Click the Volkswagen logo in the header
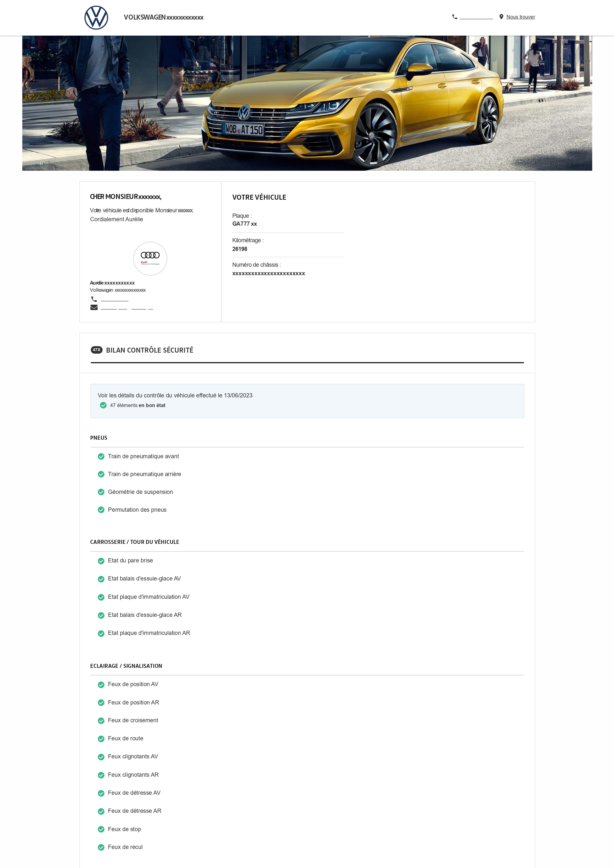 click(x=96, y=17)
